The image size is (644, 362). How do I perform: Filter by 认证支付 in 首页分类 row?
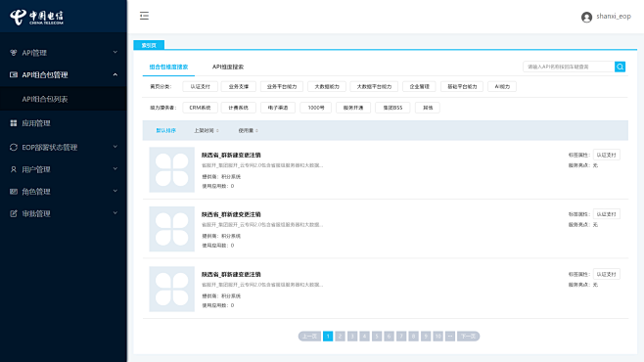(x=200, y=87)
